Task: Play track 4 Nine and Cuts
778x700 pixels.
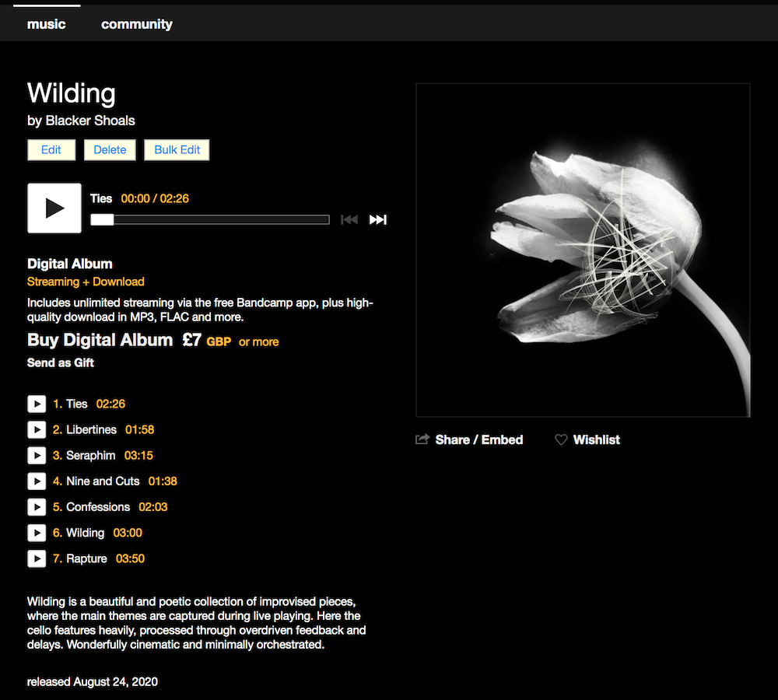Action: [x=37, y=481]
